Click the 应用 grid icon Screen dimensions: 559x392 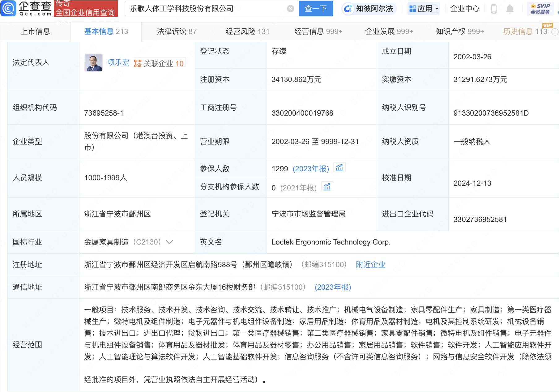click(x=412, y=9)
